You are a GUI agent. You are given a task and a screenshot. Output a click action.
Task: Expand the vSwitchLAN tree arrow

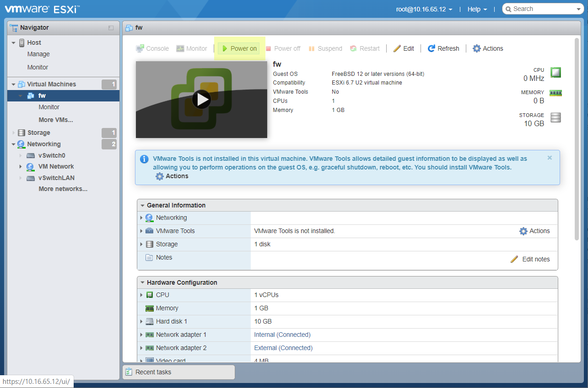click(x=21, y=178)
